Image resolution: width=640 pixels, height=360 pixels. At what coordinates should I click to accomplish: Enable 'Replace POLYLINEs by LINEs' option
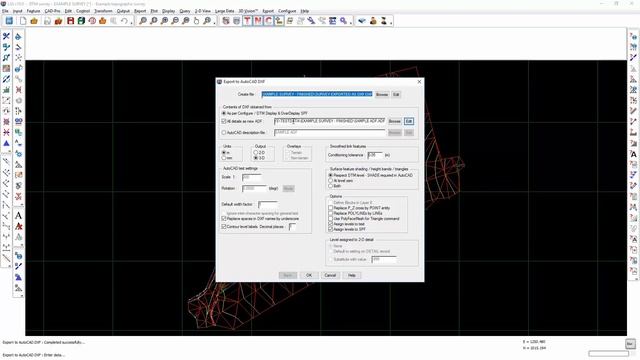[x=331, y=213]
